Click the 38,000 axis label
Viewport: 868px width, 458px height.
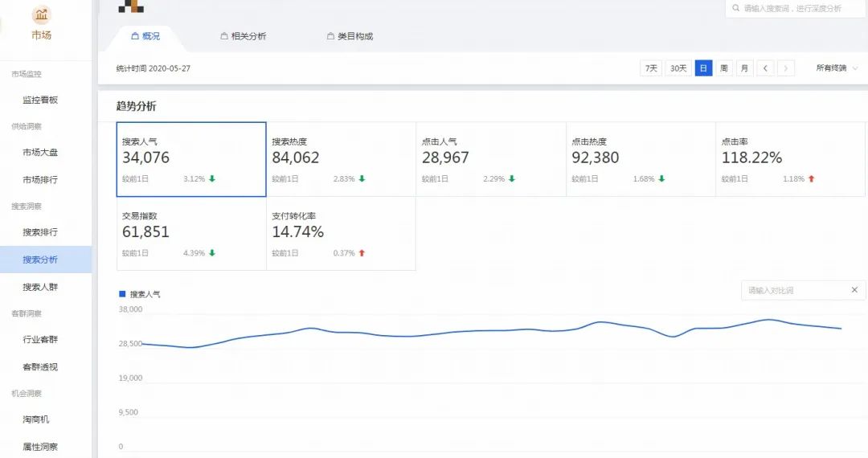click(131, 309)
